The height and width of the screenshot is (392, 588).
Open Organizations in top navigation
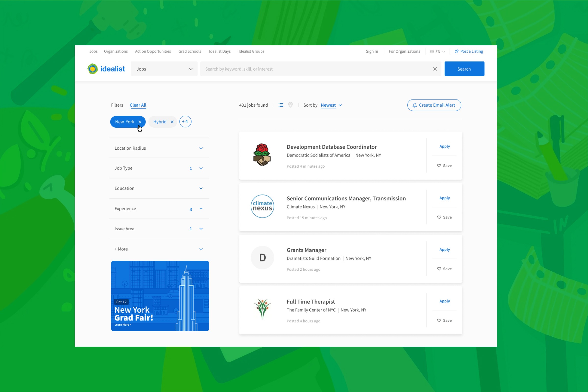(116, 51)
